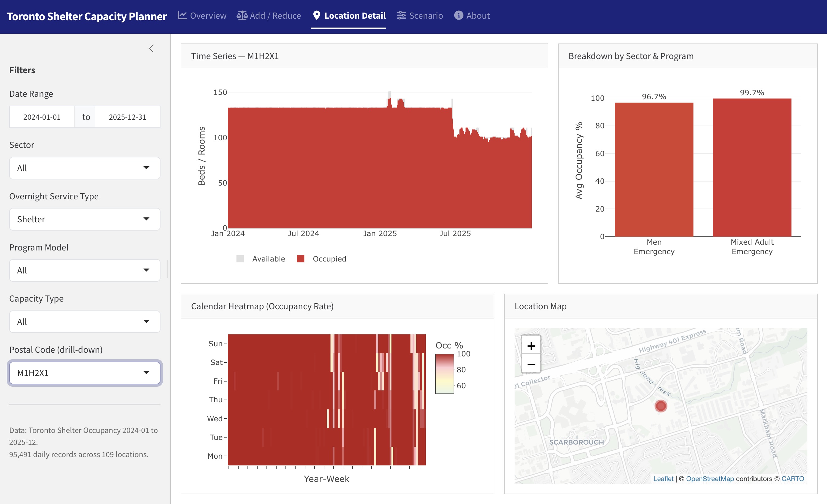
Task: Open the Overnight Service Type dropdown
Action: [x=85, y=219]
